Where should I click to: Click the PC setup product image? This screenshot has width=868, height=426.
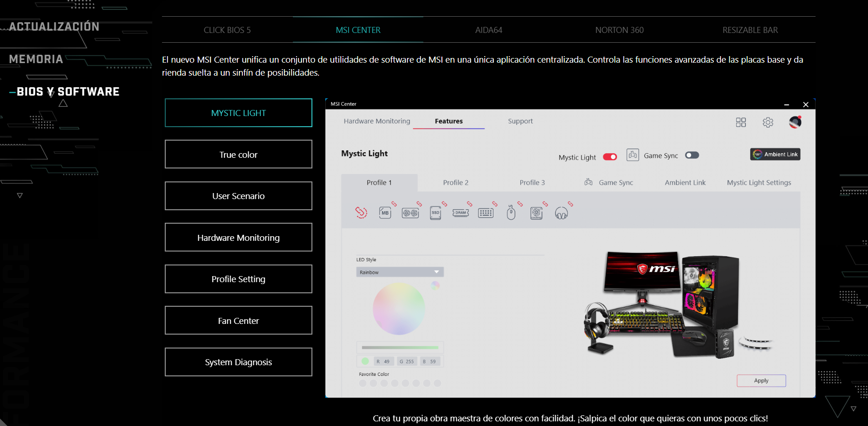(x=679, y=305)
